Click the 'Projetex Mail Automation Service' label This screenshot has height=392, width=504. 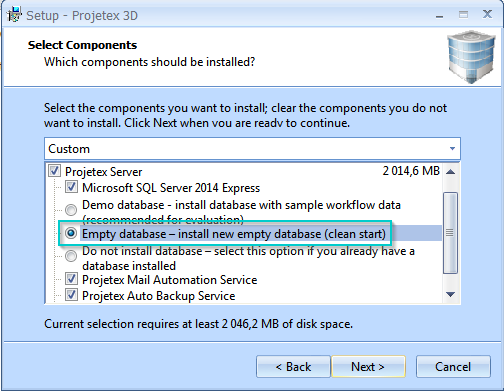[170, 280]
